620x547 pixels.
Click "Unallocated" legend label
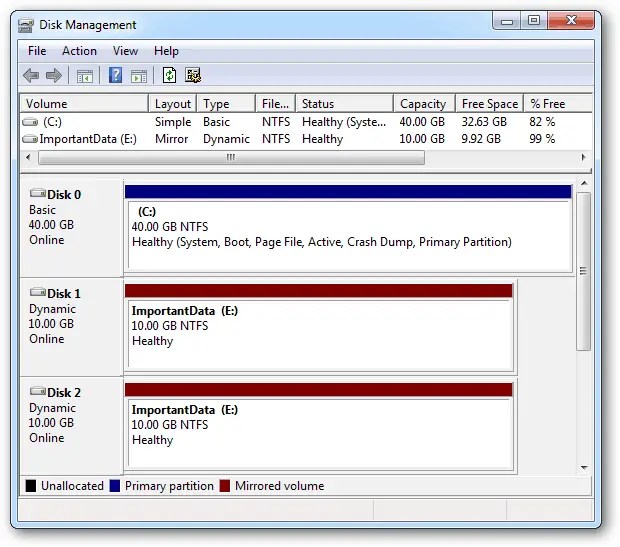tap(72, 486)
